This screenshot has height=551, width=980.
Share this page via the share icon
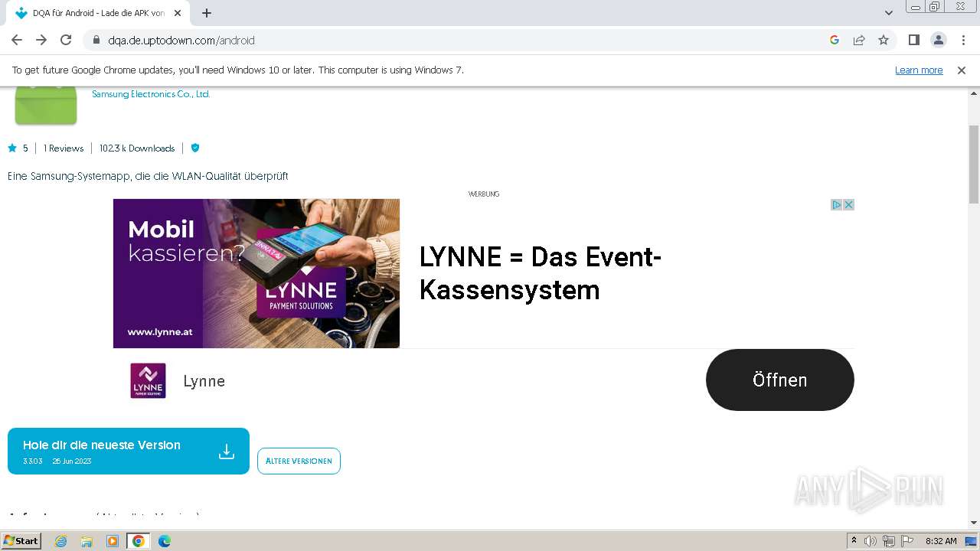click(859, 40)
